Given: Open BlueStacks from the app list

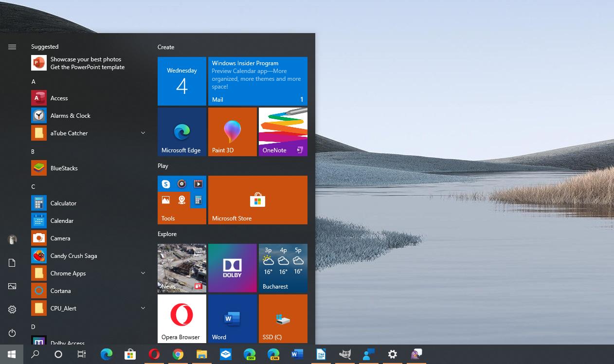Looking at the screenshot, I should click(88, 168).
